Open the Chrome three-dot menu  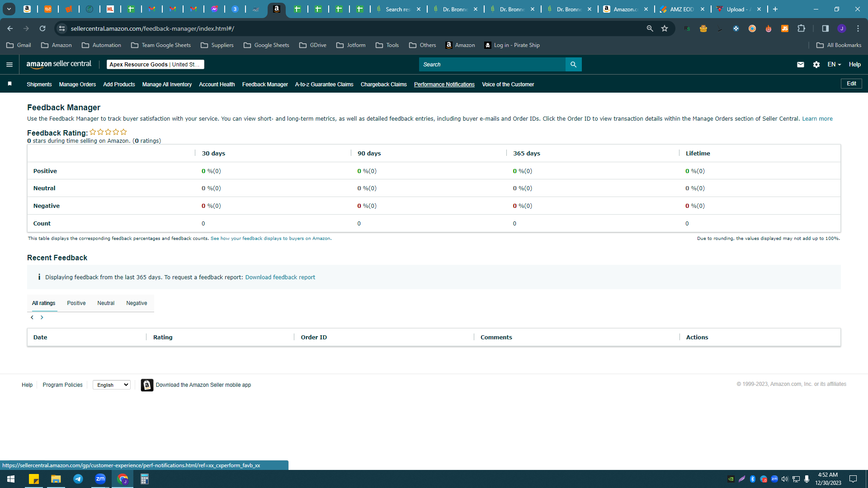[858, 28]
